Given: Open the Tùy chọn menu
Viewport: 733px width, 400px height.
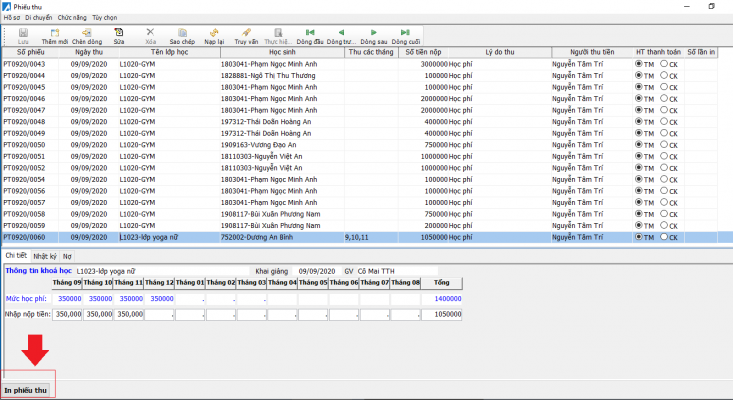Looking at the screenshot, I should 105,18.
